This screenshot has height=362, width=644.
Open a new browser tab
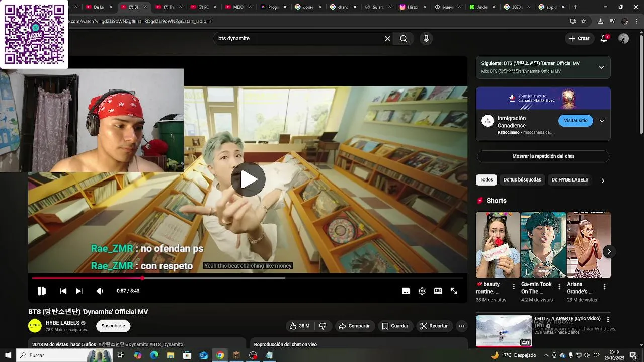[x=575, y=7]
